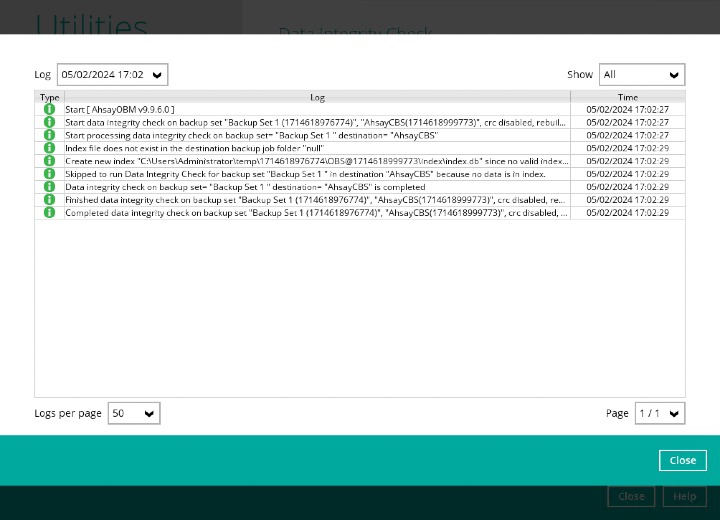Click the Time column header
The height and width of the screenshot is (520, 720).
pos(627,97)
